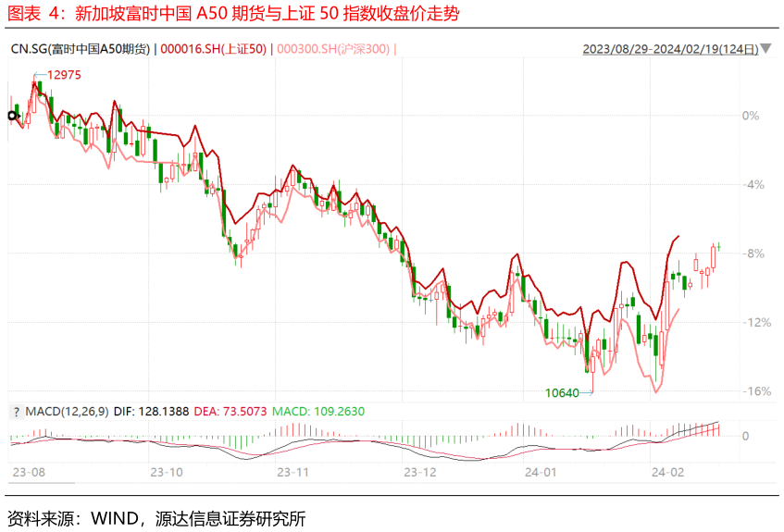Click the DIF: 128.1388 value
Viewport: 784px width, 532px height.
point(151,412)
